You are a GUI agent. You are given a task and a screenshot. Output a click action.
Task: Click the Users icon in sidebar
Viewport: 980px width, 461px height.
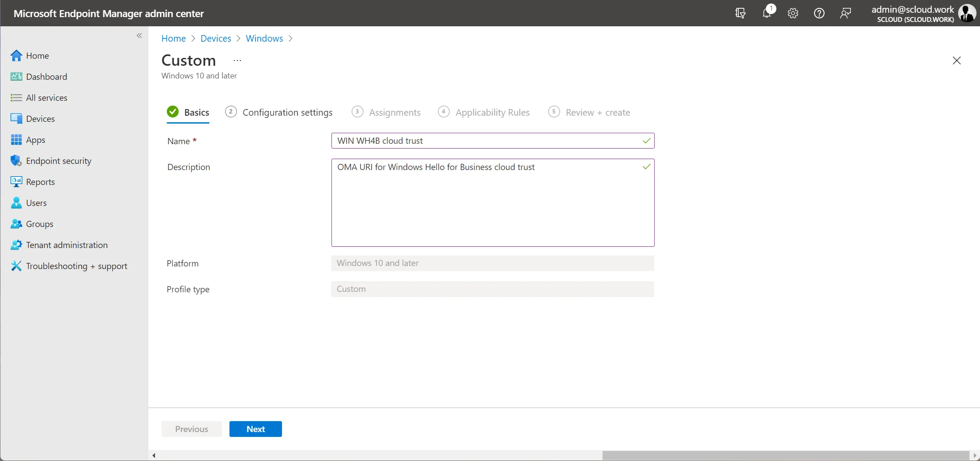tap(16, 203)
